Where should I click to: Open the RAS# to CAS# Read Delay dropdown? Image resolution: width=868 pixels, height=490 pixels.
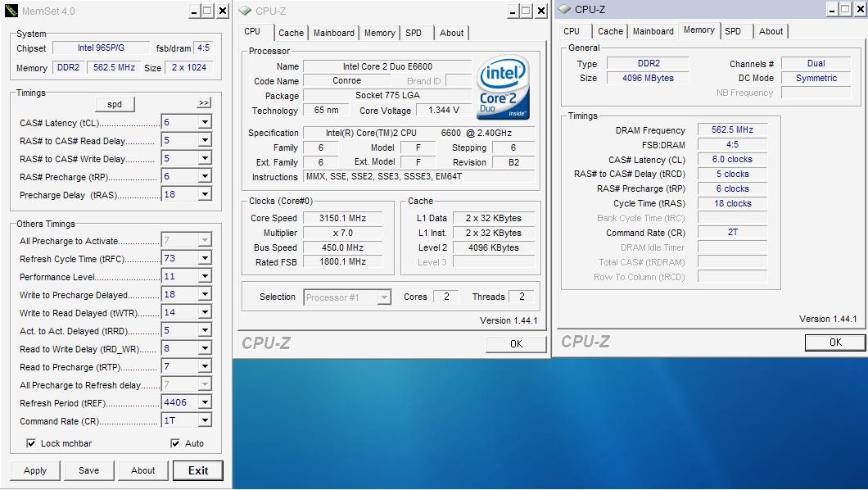[x=205, y=141]
